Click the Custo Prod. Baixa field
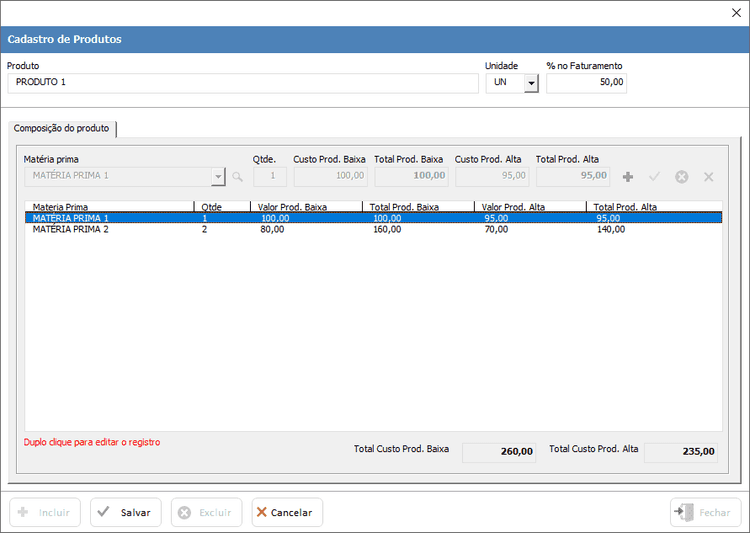This screenshot has width=750, height=533. (x=331, y=176)
